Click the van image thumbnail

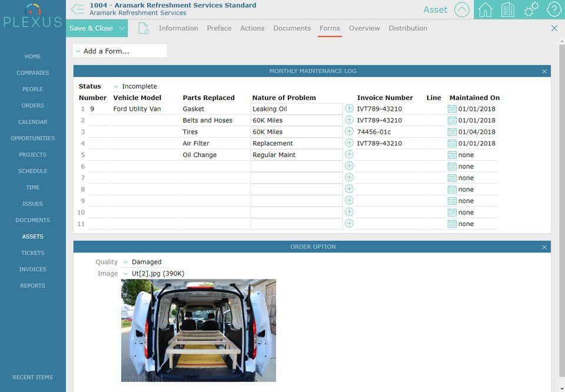[198, 330]
